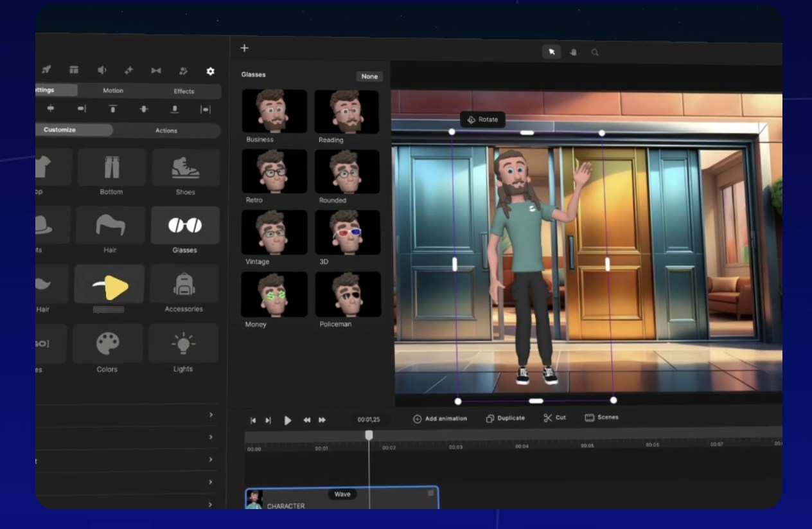
Task: Switch to the Actions toggle option
Action: (166, 130)
